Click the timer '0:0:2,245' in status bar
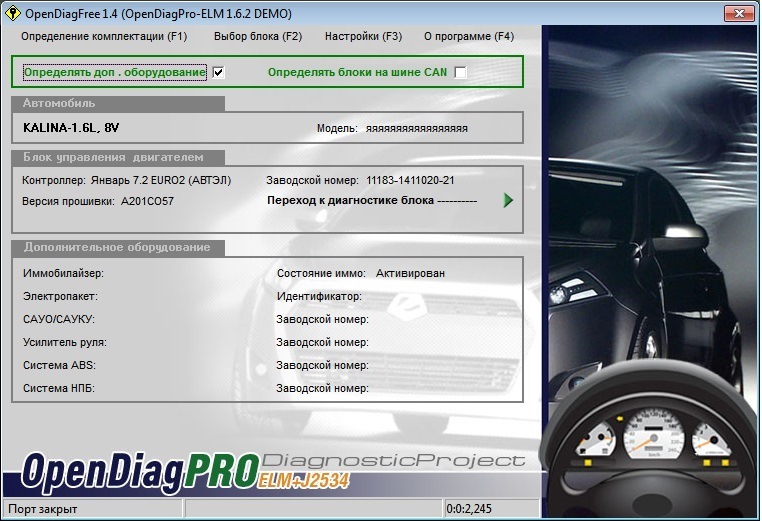The width and height of the screenshot is (762, 521). [469, 509]
